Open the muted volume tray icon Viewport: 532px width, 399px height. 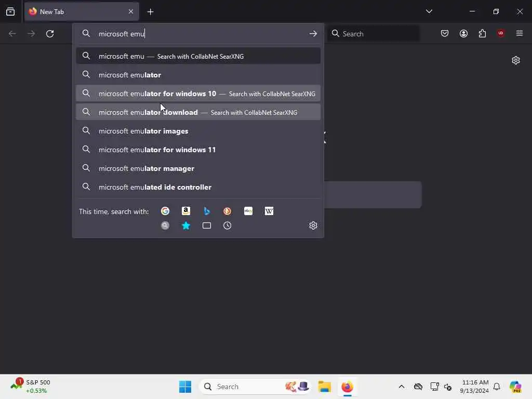coord(447,387)
